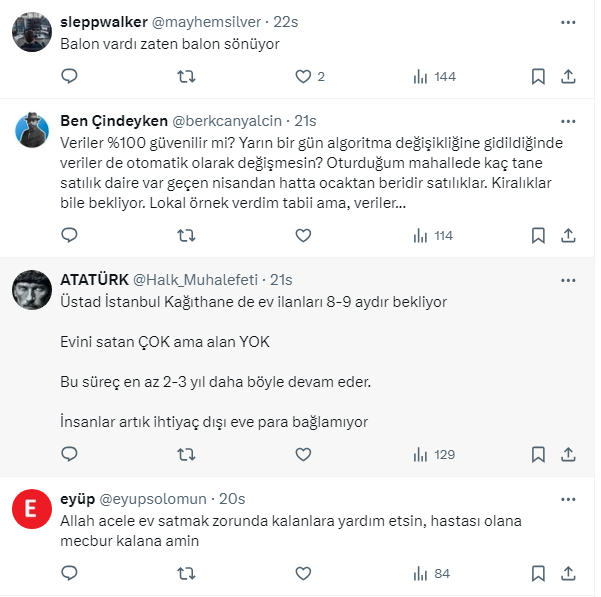The height and width of the screenshot is (597, 601).
Task: Share eyüp's tweet
Action: click(x=567, y=573)
